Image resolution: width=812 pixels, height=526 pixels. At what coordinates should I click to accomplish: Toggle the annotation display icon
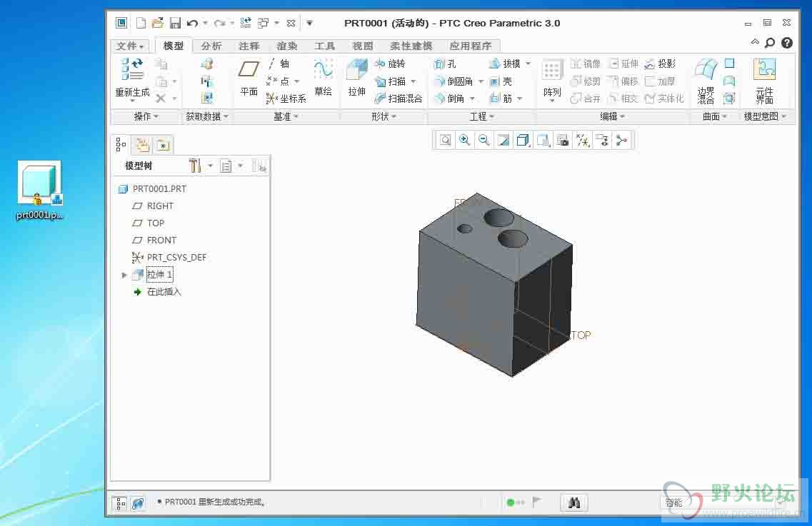pos(602,141)
